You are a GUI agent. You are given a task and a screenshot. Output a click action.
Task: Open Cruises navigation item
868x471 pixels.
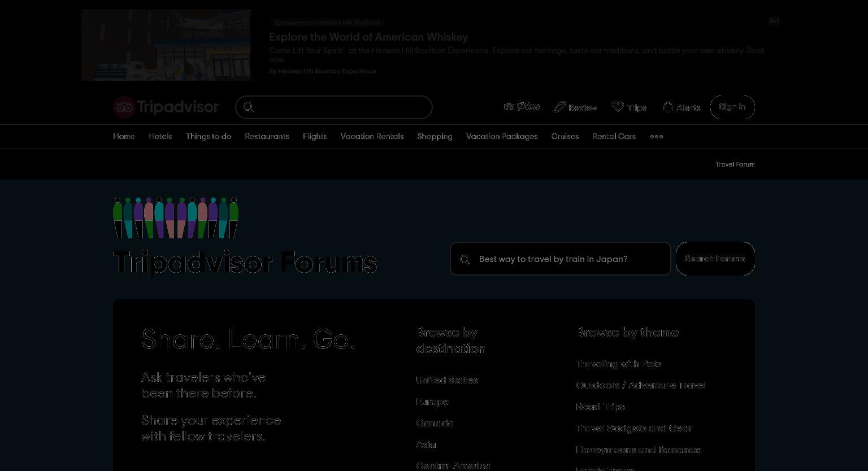click(565, 137)
